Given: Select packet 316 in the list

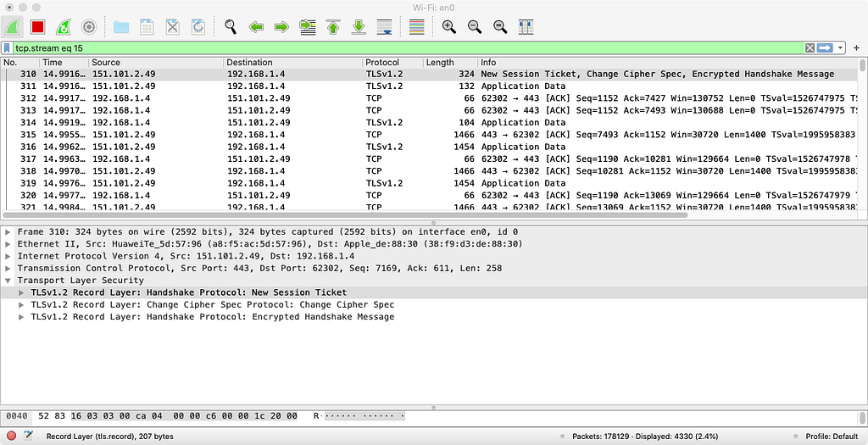Looking at the screenshot, I should point(430,147).
